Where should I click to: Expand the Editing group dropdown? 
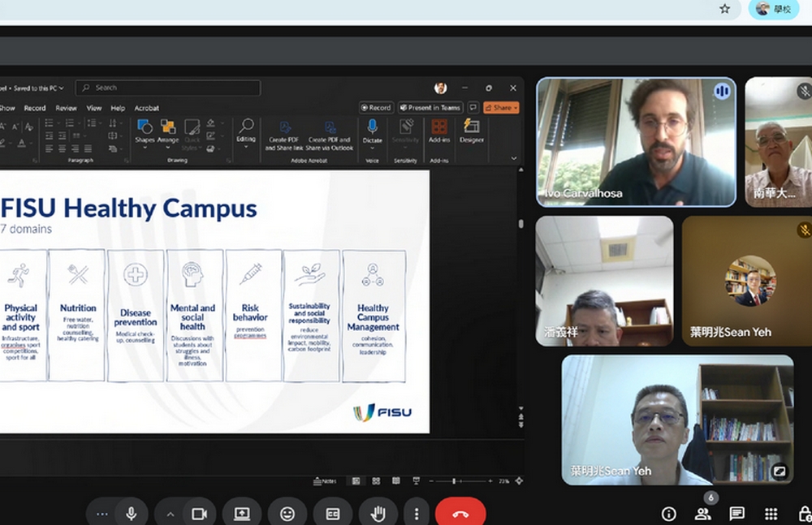pos(246,133)
